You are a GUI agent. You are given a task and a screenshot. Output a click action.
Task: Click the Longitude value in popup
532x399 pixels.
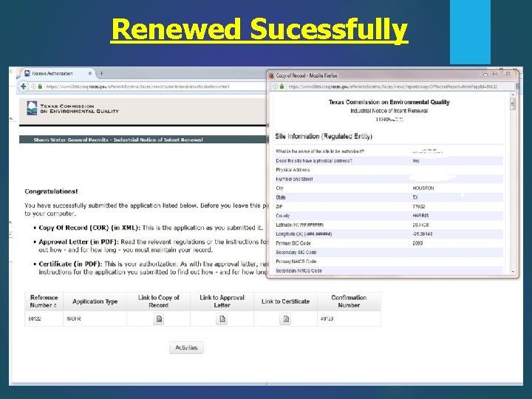[423, 234]
